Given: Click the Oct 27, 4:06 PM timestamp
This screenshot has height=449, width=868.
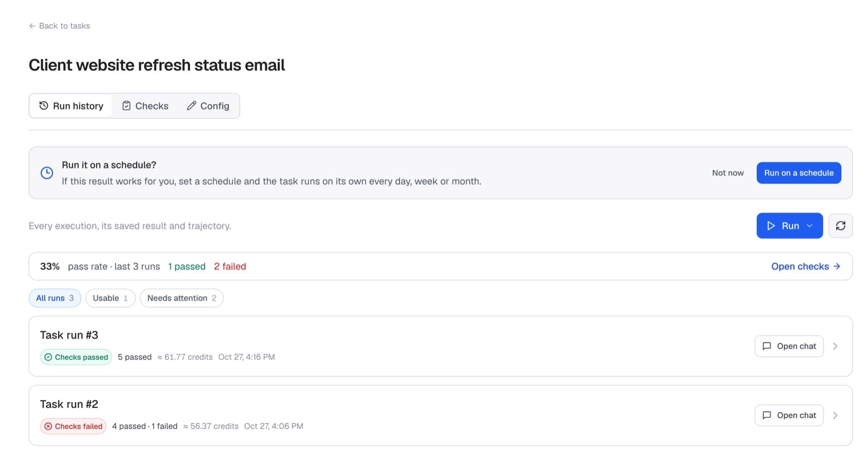Looking at the screenshot, I should [x=273, y=426].
